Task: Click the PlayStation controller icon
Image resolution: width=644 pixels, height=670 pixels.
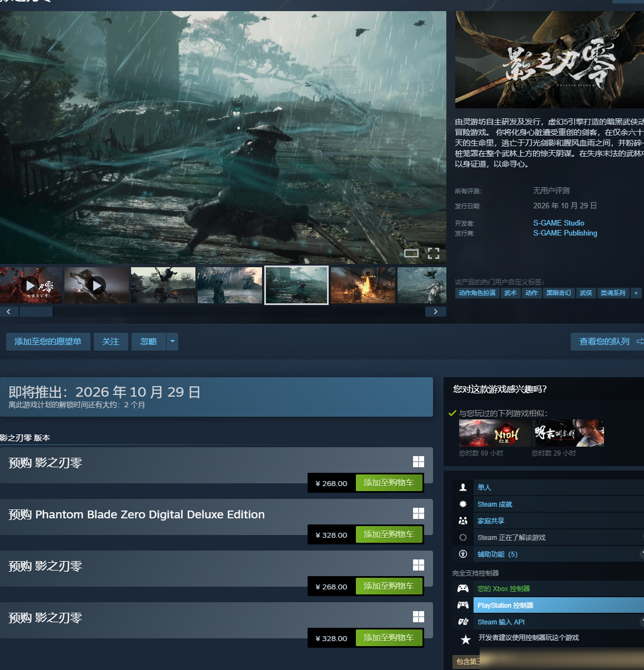Action: pyautogui.click(x=463, y=605)
